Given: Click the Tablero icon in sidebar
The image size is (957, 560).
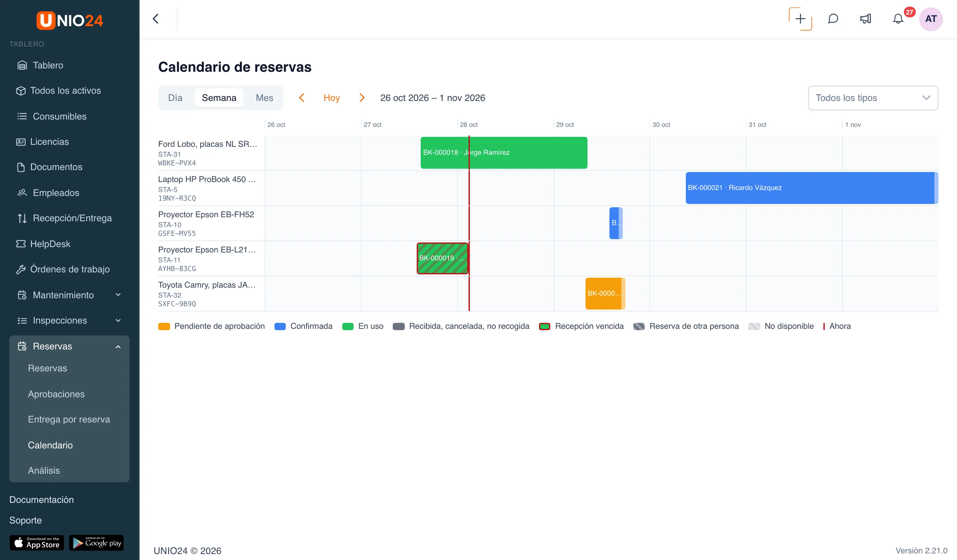Looking at the screenshot, I should [22, 65].
